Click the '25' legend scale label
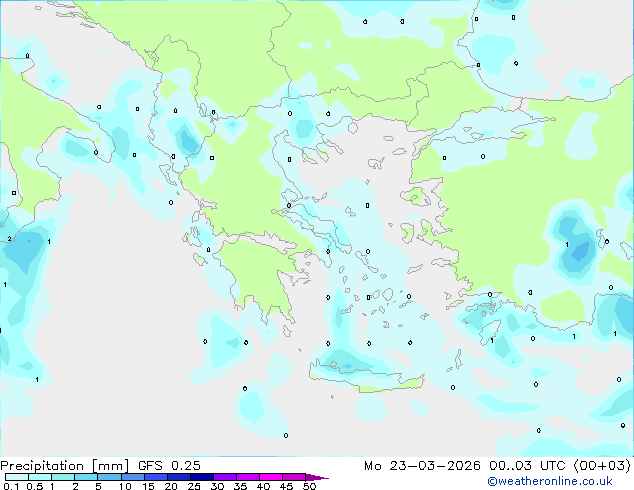The width and height of the screenshot is (634, 490). tap(194, 486)
